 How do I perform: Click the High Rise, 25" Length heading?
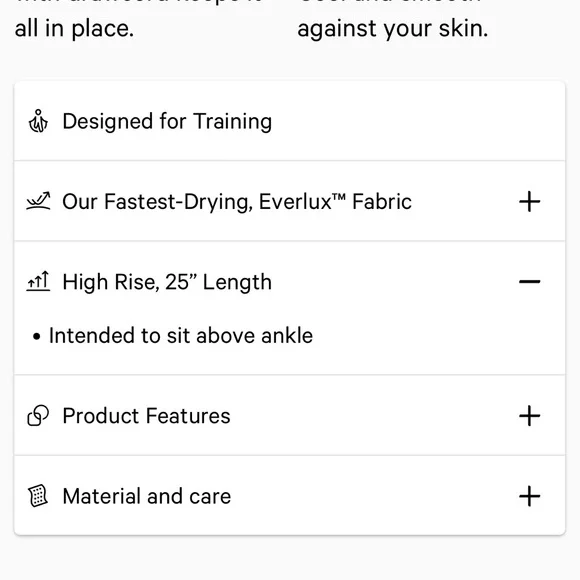pyautogui.click(x=167, y=282)
